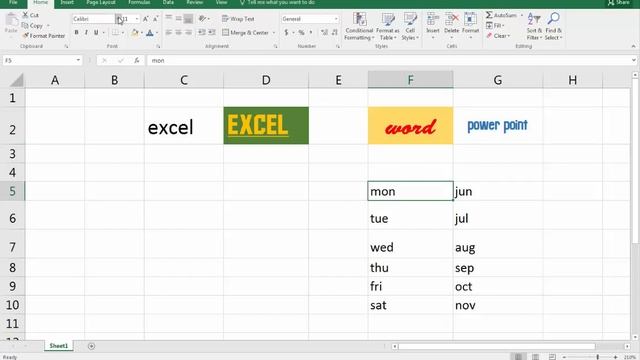Toggle Italic formatting

(x=86, y=32)
